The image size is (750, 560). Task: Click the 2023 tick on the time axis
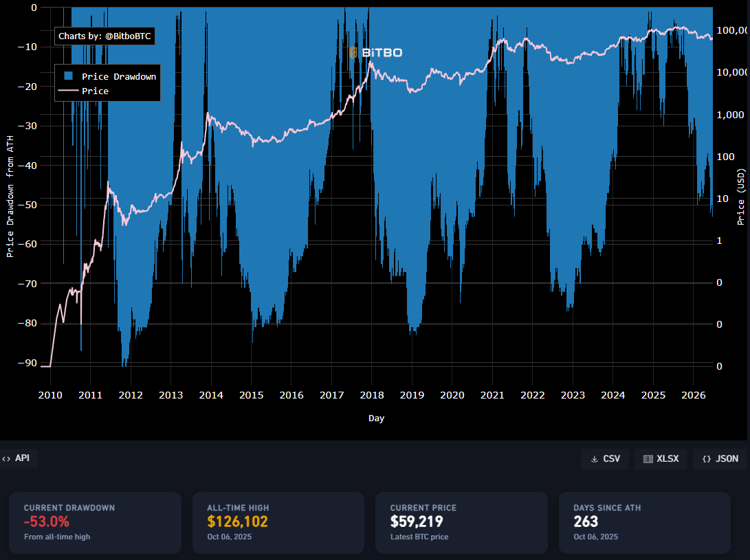pyautogui.click(x=573, y=395)
